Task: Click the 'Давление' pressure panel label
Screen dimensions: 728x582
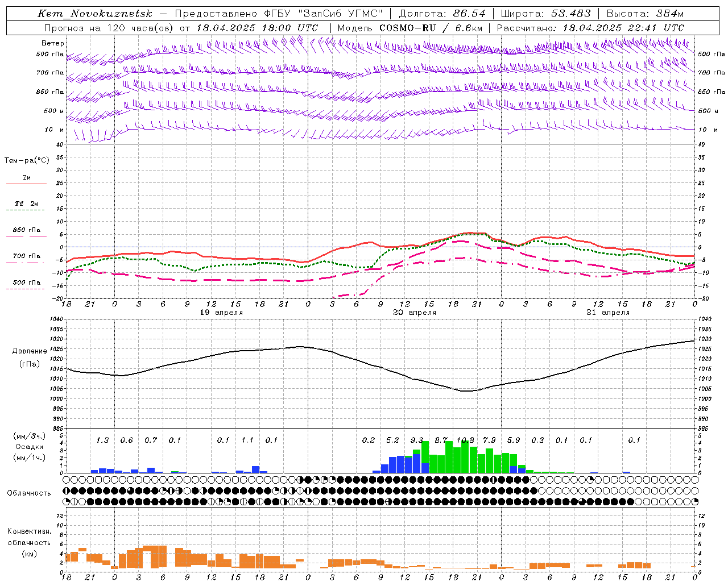Action: [30, 351]
